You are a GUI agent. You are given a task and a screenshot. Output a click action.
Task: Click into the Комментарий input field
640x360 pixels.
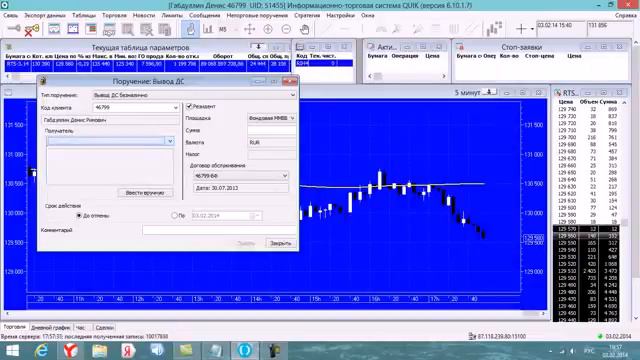pyautogui.click(x=219, y=230)
